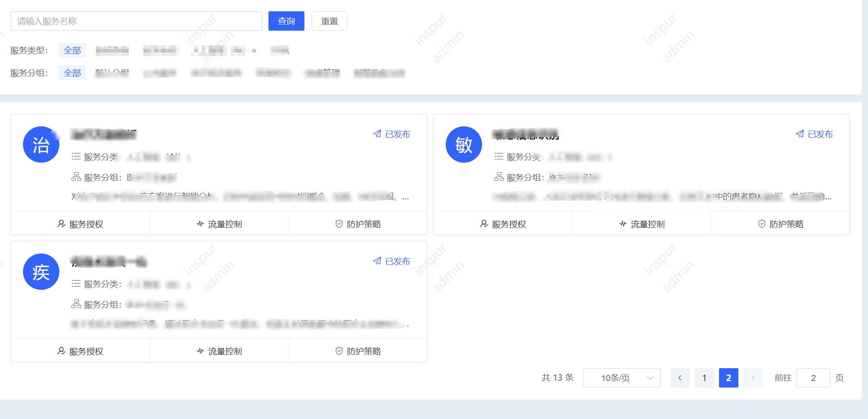
Task: Click 服务分组 hierarchy icon on 疾 card
Action: [76, 304]
